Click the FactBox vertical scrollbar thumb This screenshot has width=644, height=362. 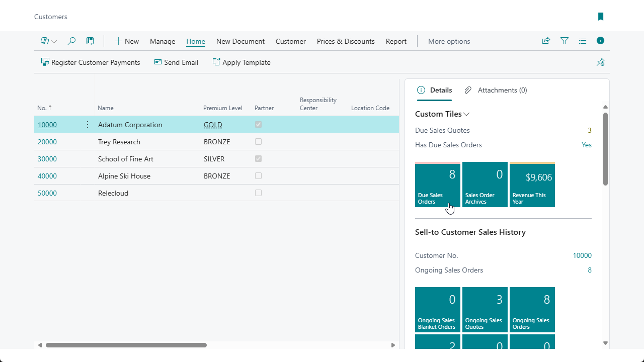click(605, 148)
